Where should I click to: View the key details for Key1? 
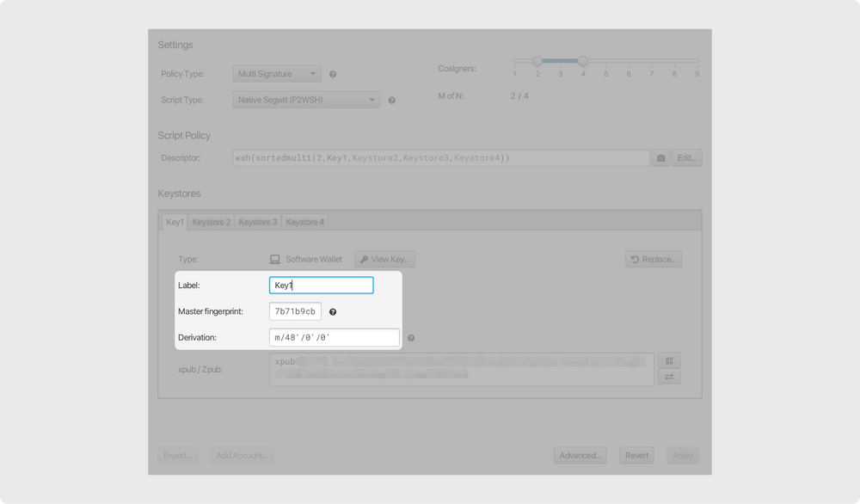[384, 258]
